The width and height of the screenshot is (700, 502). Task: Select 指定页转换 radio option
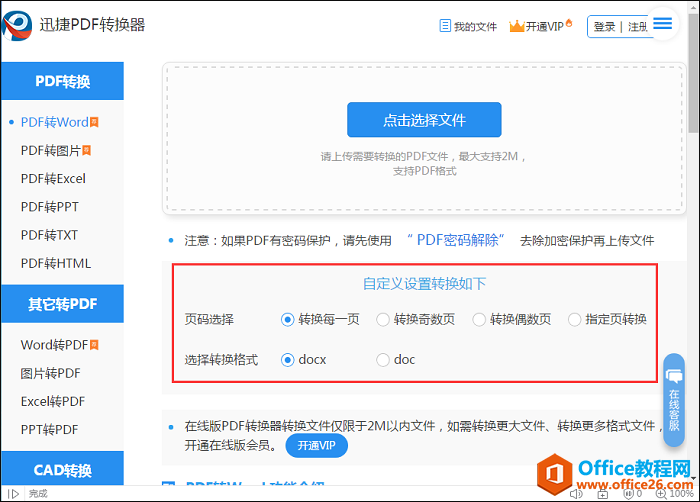click(x=574, y=320)
